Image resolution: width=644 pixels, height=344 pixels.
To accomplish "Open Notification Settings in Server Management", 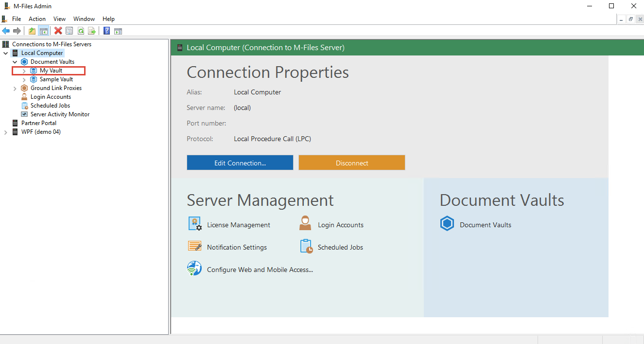I will point(237,247).
